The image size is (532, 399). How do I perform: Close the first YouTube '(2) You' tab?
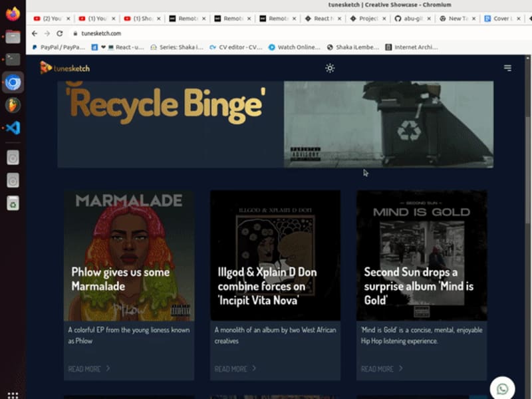pyautogui.click(x=68, y=19)
